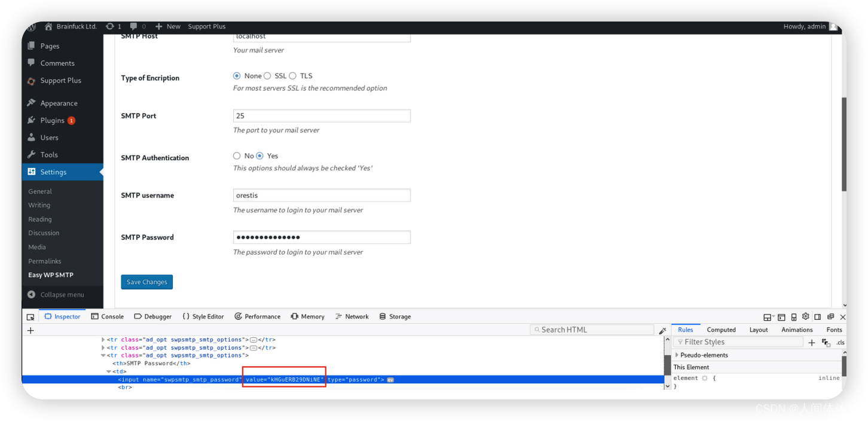Open the Discussion settings submenu
Viewport: 868px width, 421px height.
coord(44,233)
